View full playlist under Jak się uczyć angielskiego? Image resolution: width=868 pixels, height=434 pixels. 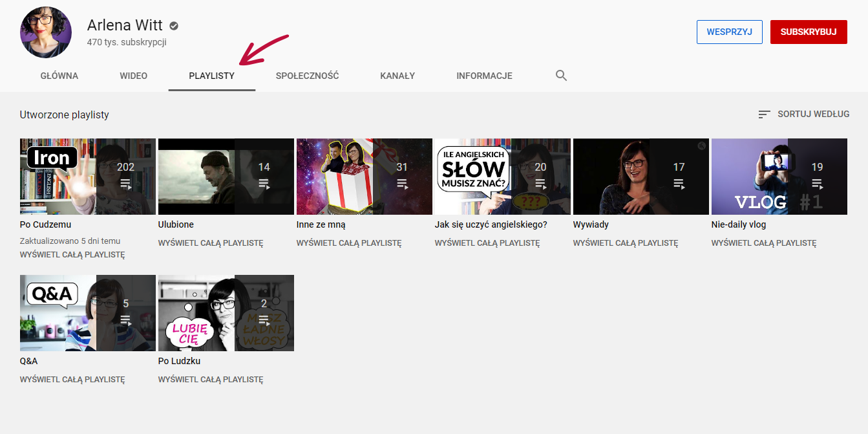point(487,243)
